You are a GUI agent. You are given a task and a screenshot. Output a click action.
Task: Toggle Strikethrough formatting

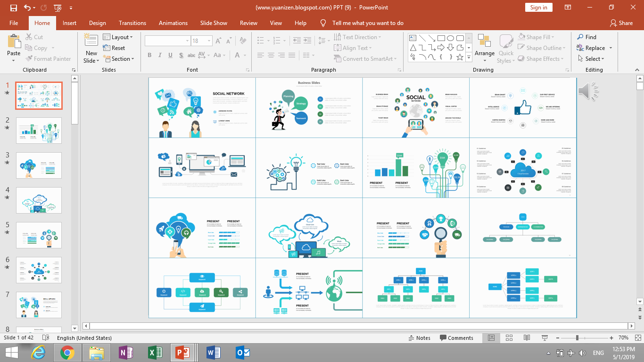pyautogui.click(x=191, y=55)
